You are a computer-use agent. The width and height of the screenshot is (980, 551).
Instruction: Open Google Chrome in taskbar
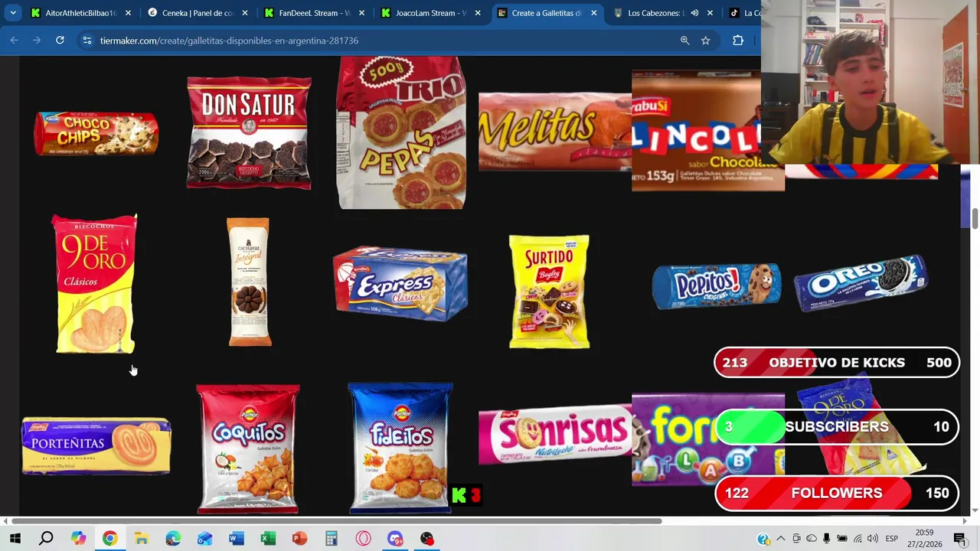[x=109, y=538]
